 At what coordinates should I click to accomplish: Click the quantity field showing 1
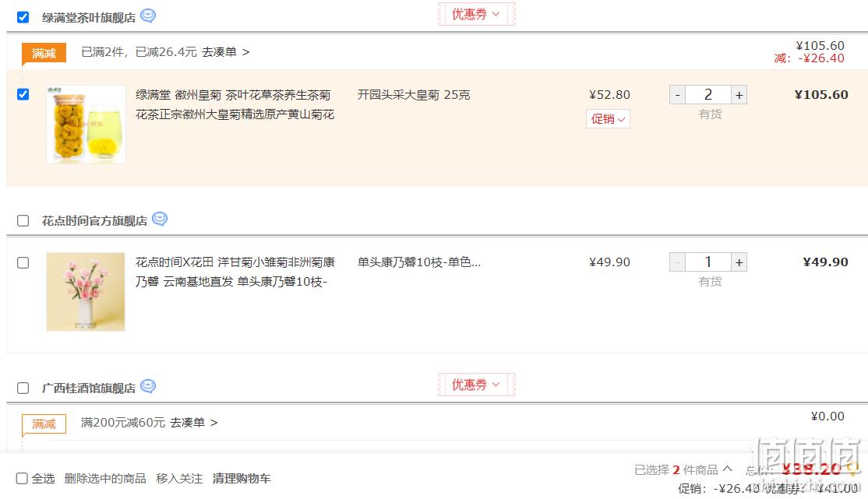point(708,262)
